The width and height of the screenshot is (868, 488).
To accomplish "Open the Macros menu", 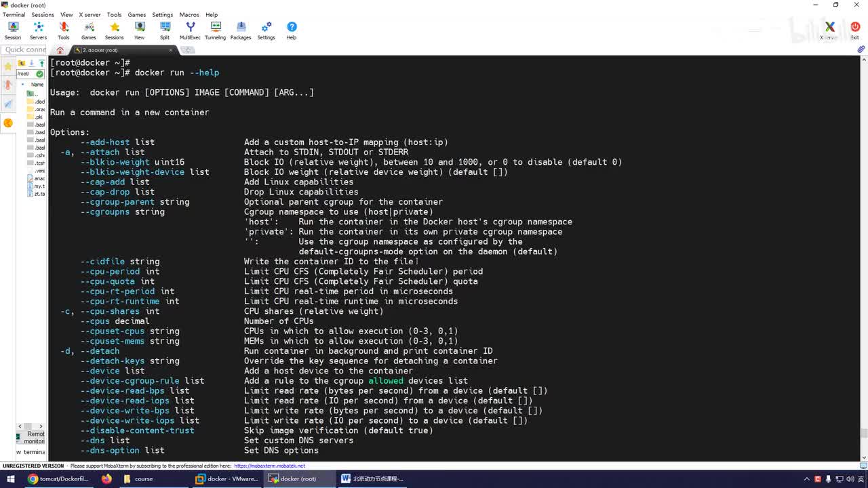I will click(189, 15).
